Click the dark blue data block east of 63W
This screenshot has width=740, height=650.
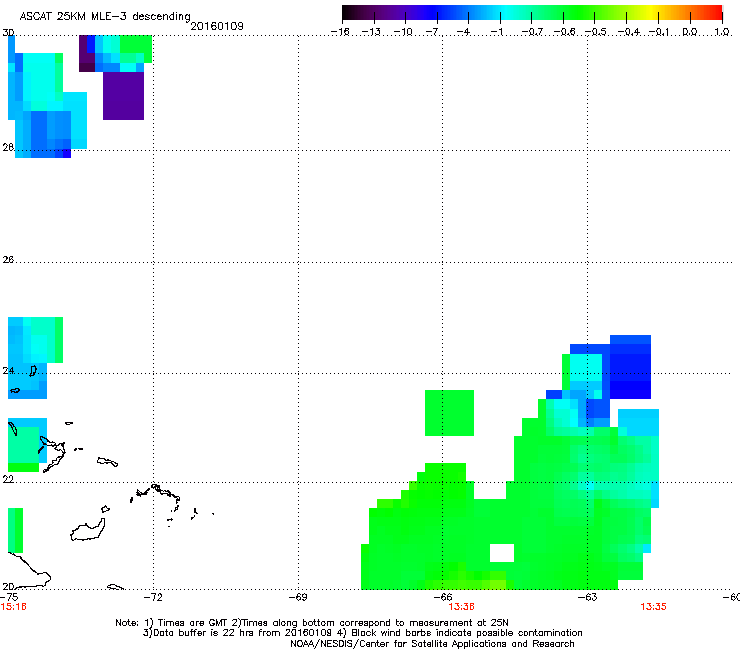(630, 367)
